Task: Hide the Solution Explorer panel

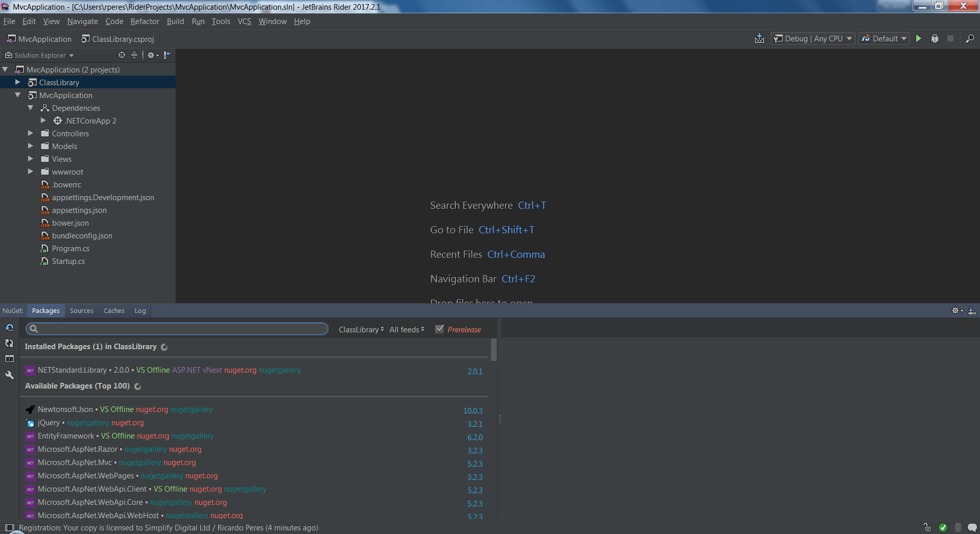Action: point(167,55)
